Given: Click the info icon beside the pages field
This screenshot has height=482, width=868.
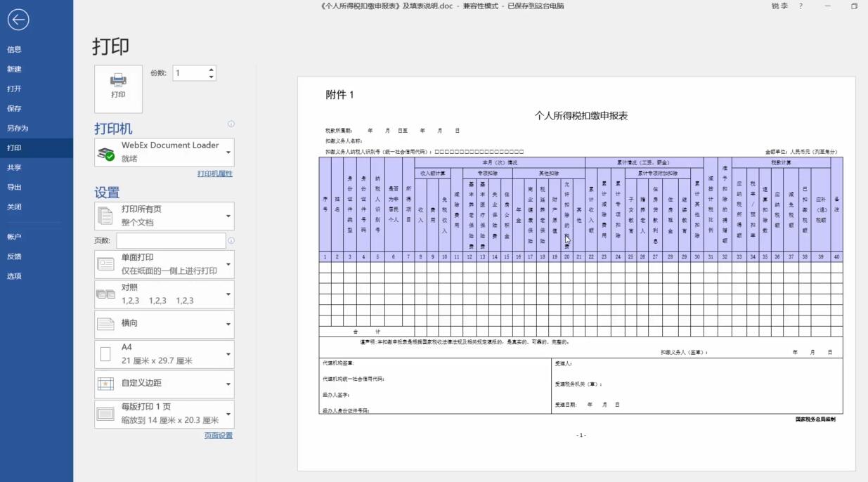Looking at the screenshot, I should 231,240.
